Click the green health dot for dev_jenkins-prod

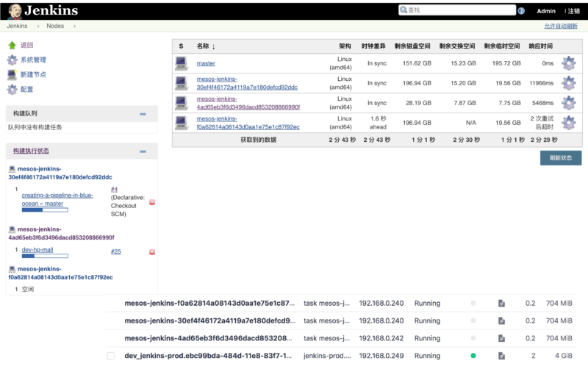[473, 356]
